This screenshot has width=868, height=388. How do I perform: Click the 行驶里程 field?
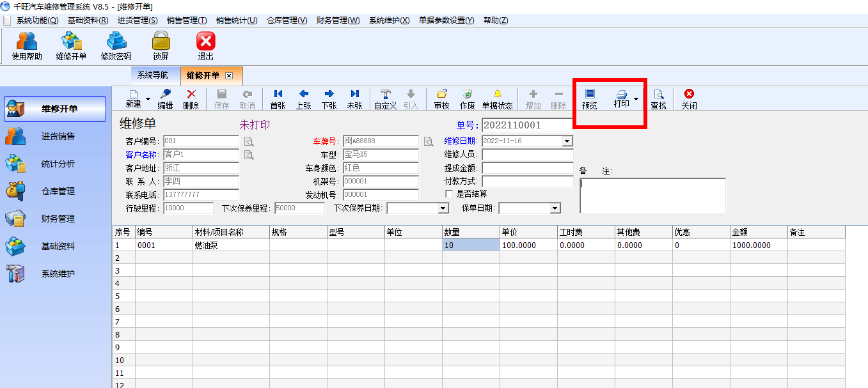189,208
